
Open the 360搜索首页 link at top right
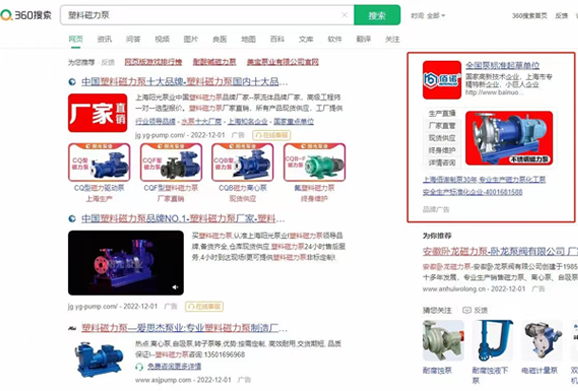(529, 15)
